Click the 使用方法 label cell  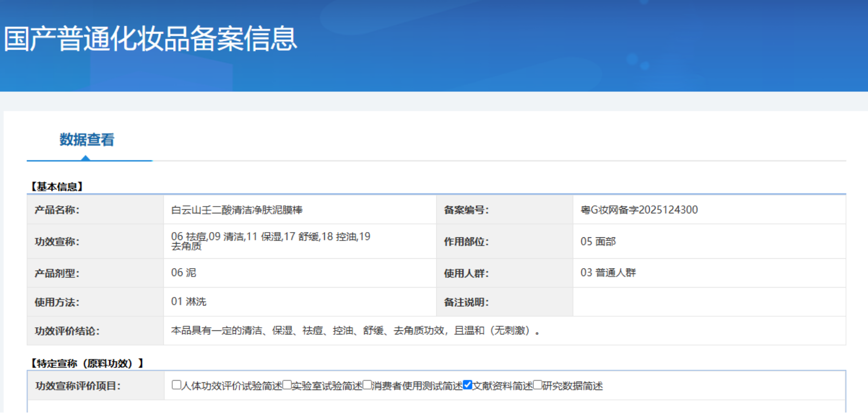tap(95, 302)
